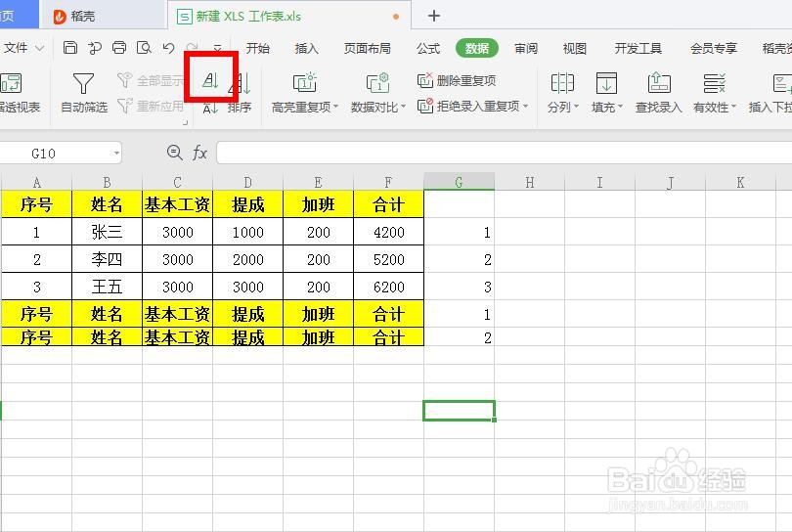
Task: Click the export-to-PDF icon beside Save
Action: tap(95, 48)
